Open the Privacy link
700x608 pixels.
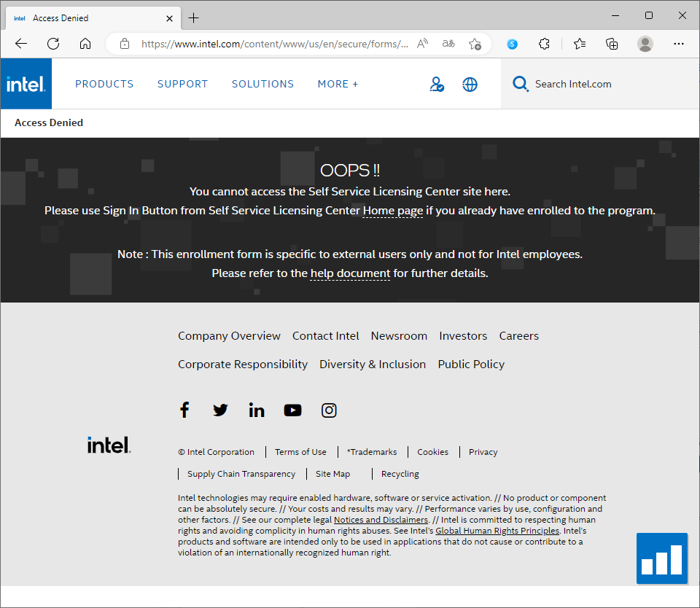coord(483,452)
